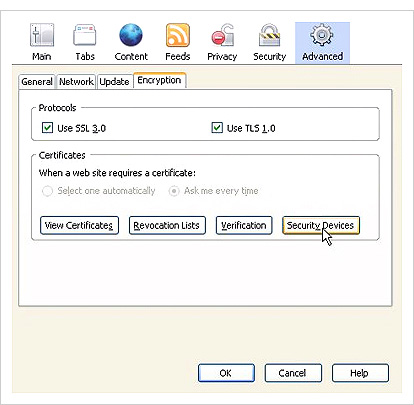Choose Select one automatically radio option

pyautogui.click(x=47, y=191)
